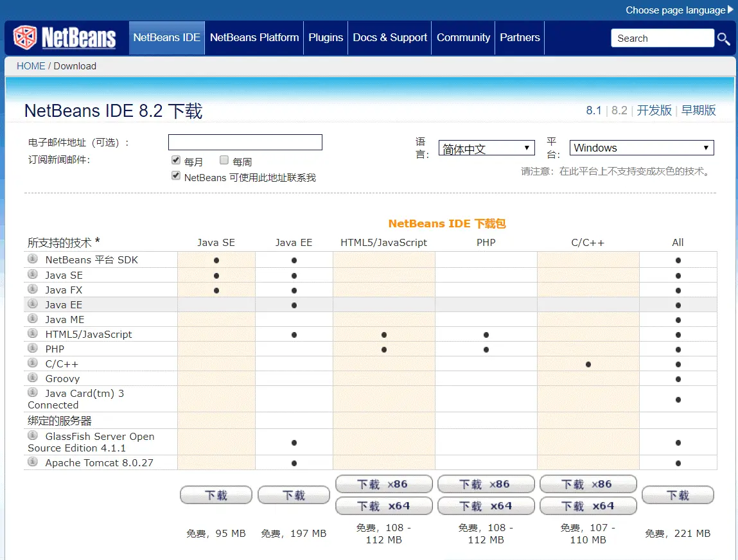The width and height of the screenshot is (738, 560).
Task: Open info icon for GlassFish Server row
Action: point(33,435)
